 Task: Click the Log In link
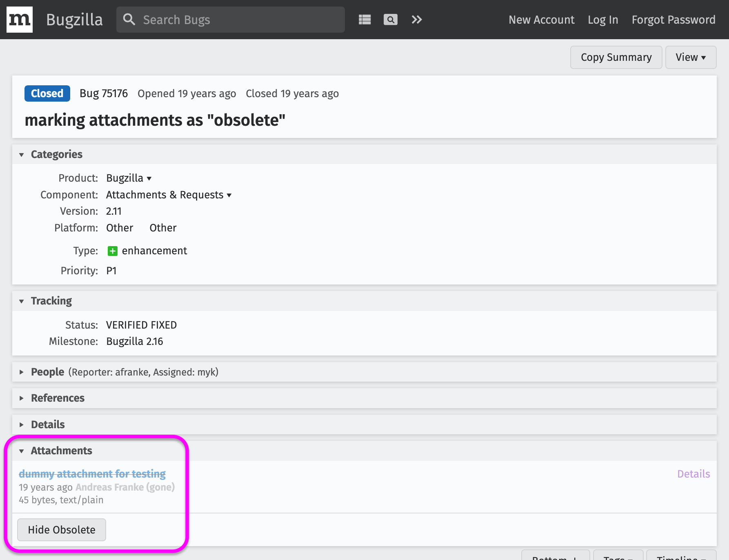[x=603, y=20]
